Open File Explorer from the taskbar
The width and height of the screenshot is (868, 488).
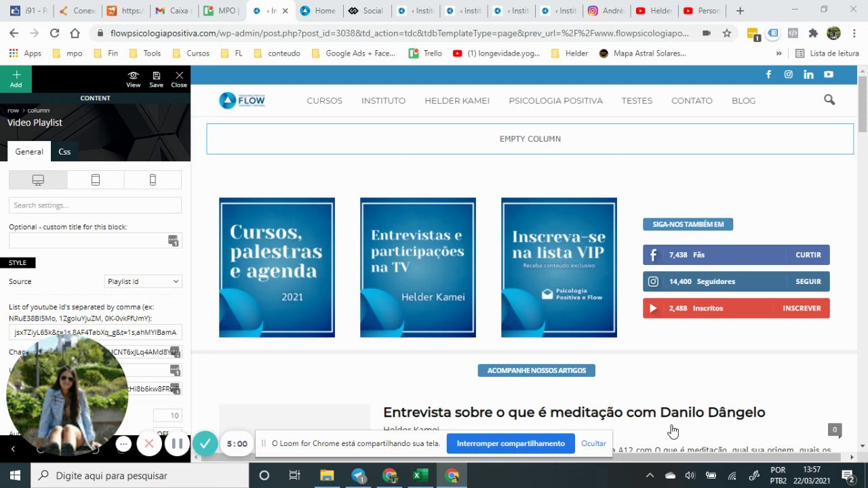point(327,475)
